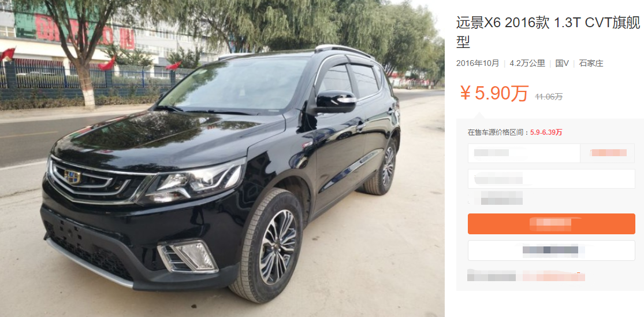This screenshot has width=644, height=317.
Task: Click the 4.2万公里 mileage label
Action: click(x=527, y=63)
